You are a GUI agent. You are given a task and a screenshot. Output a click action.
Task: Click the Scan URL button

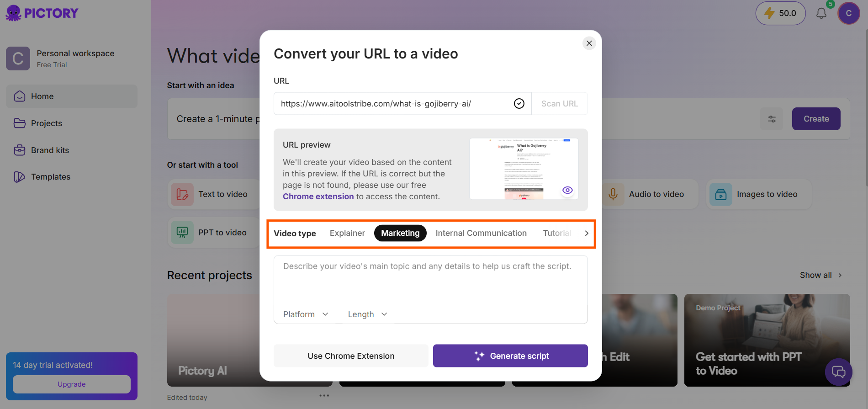(560, 104)
